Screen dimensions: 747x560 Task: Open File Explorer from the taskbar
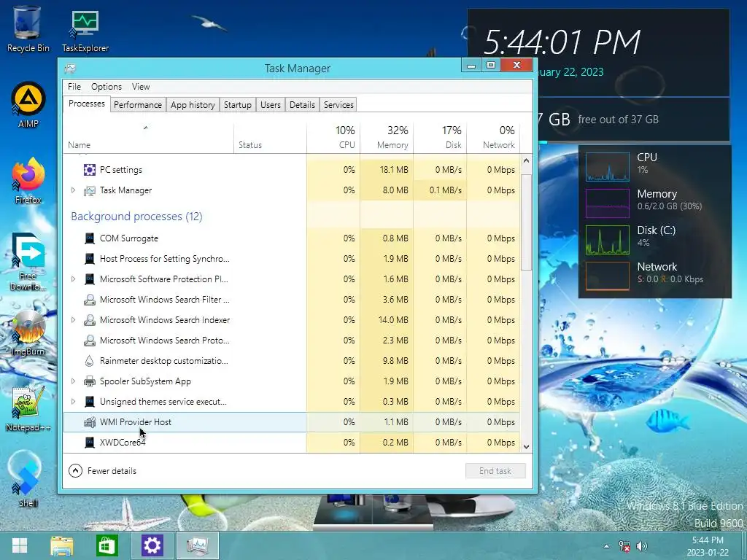coord(62,545)
